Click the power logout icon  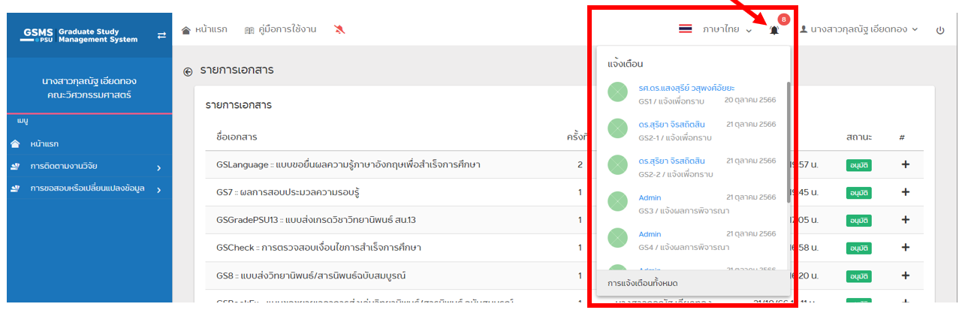[x=940, y=30]
